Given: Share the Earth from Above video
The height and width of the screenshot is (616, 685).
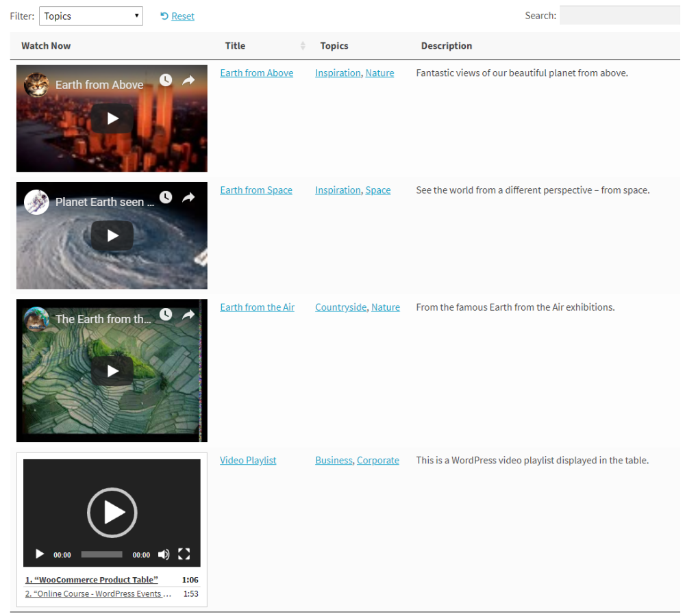Looking at the screenshot, I should (x=188, y=80).
